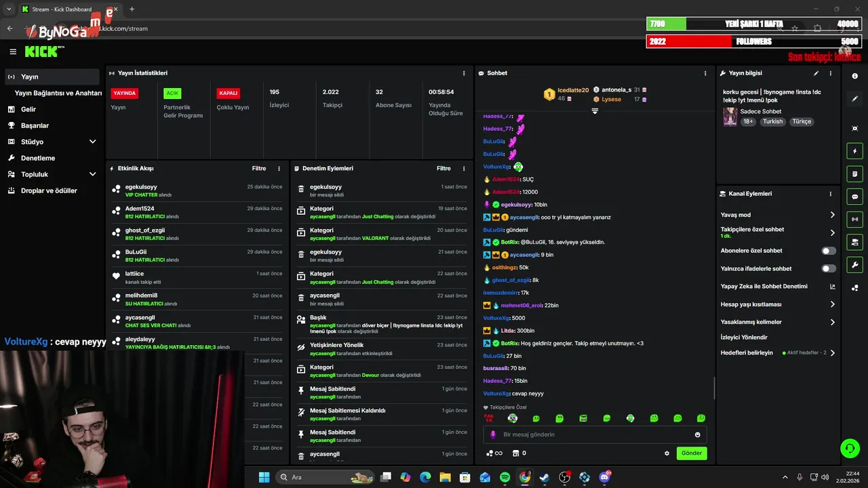Click İzleyici Yönlendir option
This screenshot has height=488, width=868.
[744, 337]
